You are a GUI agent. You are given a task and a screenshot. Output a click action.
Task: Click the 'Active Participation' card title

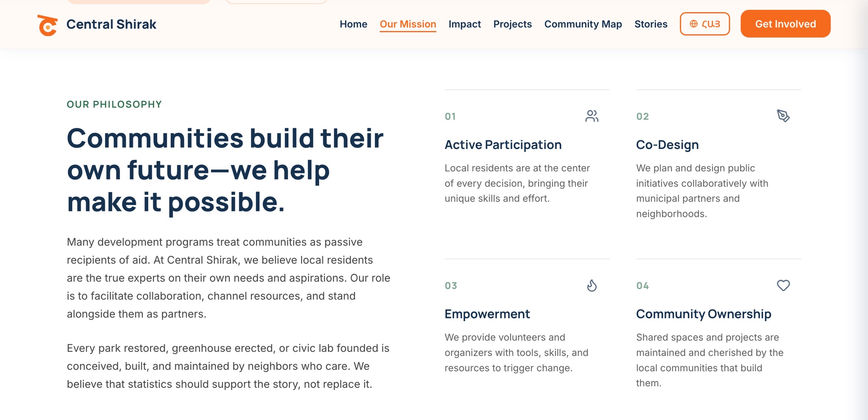(x=503, y=145)
